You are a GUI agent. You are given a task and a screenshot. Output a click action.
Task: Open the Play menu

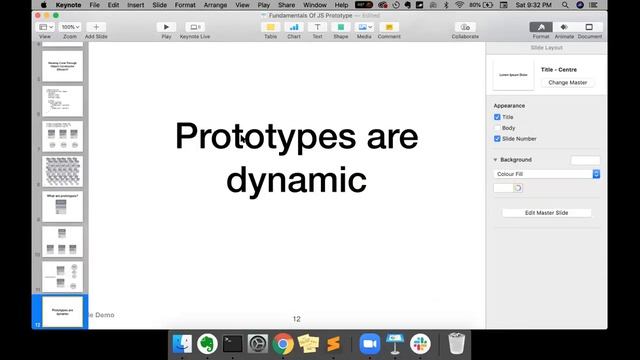(264, 5)
